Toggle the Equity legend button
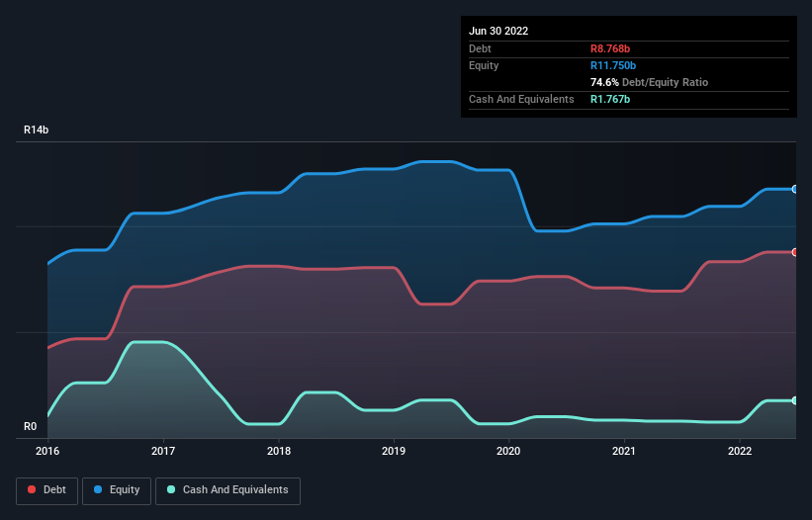812x520 pixels. pyautogui.click(x=117, y=490)
